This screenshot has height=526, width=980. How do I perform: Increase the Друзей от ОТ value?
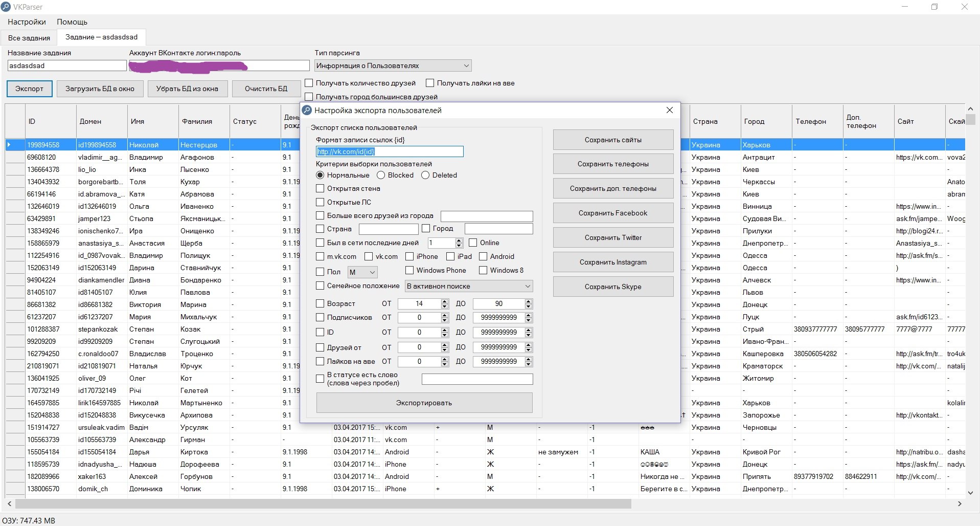[445, 345]
